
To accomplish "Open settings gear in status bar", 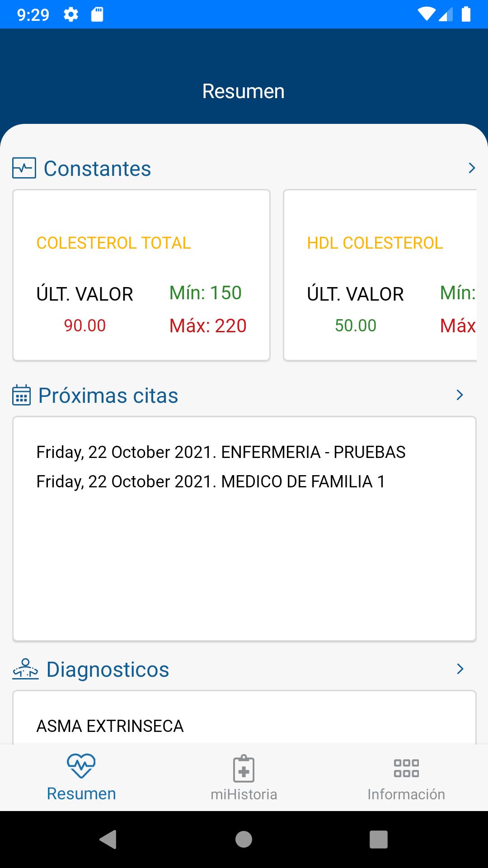I will click(x=70, y=15).
